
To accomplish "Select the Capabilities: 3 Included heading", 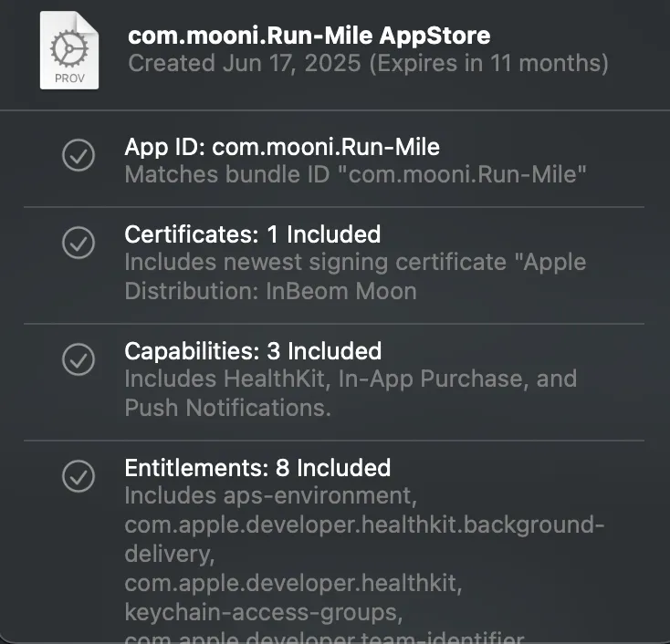I will coord(253,351).
